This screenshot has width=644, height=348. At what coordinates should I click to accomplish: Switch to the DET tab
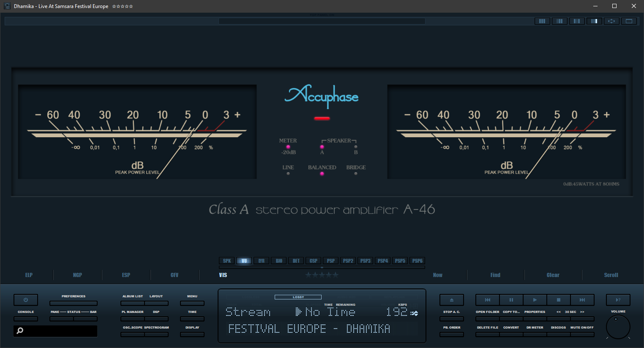(x=296, y=261)
